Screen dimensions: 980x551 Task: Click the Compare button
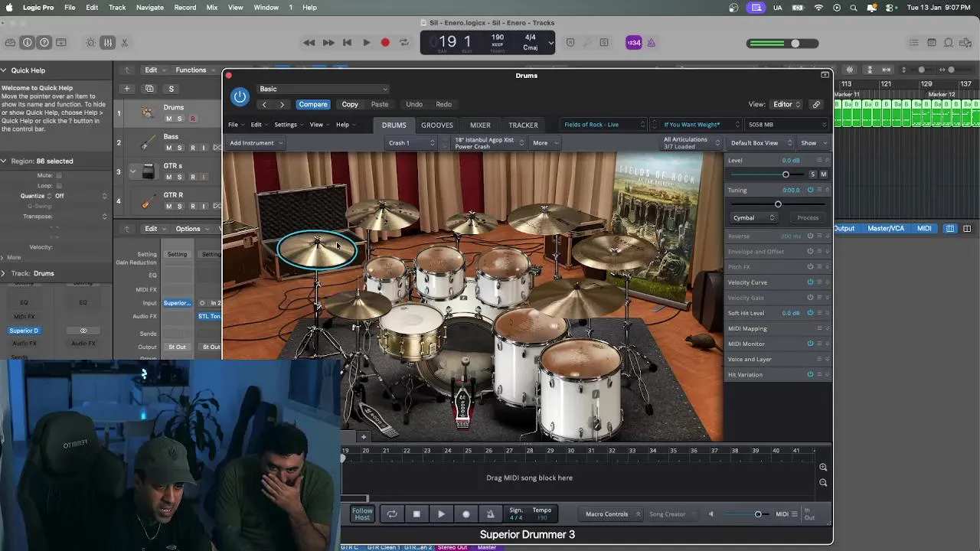[x=313, y=104]
